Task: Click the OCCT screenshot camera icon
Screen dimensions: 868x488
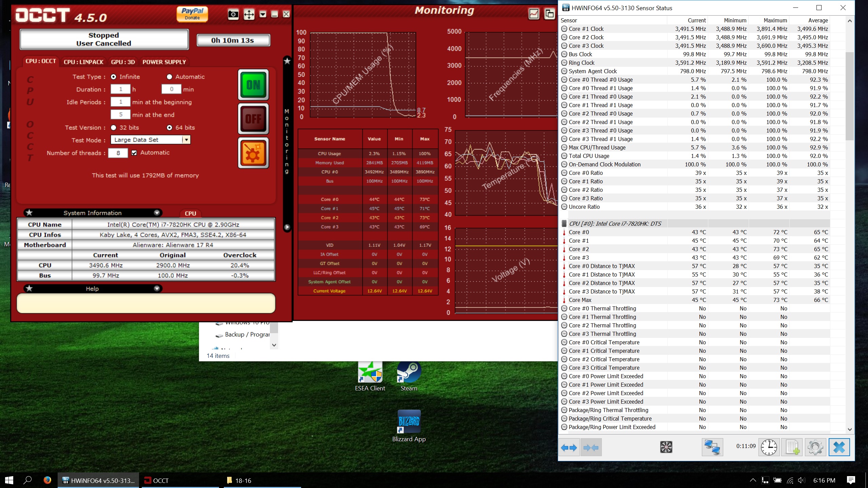Action: (x=233, y=14)
